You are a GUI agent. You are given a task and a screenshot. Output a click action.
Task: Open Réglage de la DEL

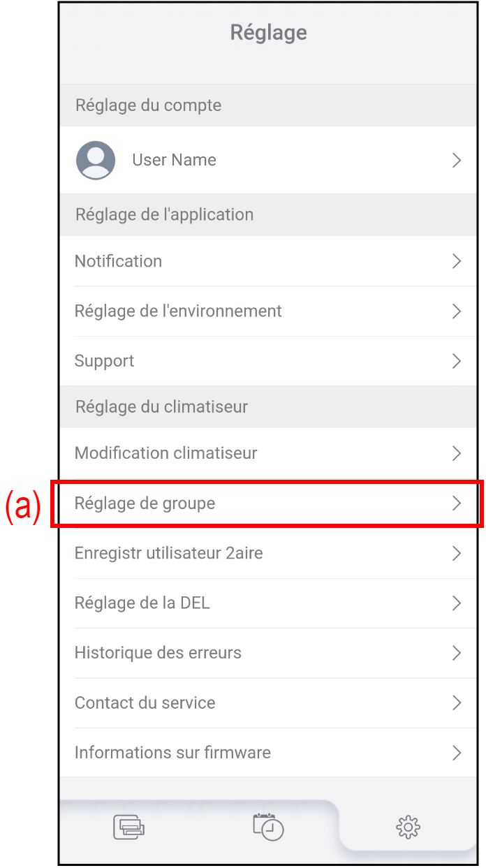pos(142,603)
